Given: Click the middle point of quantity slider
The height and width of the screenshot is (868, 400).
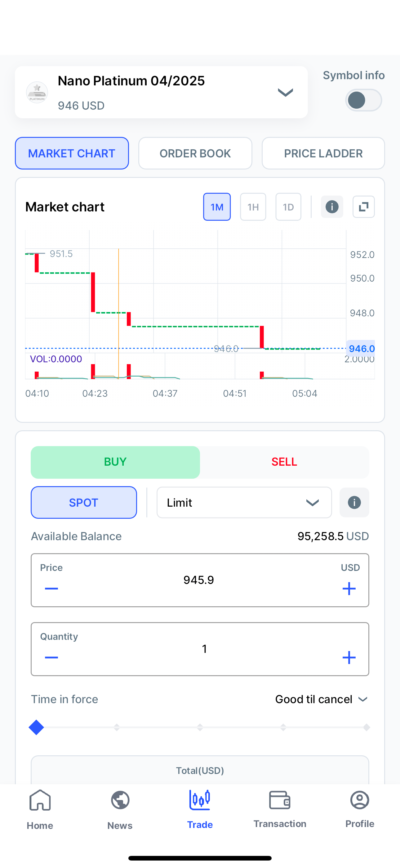Looking at the screenshot, I should 200,727.
